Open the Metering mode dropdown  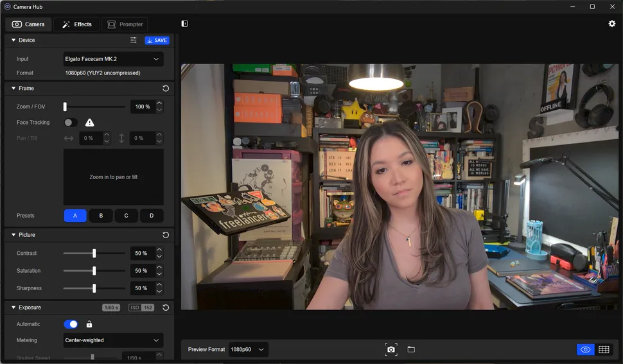pyautogui.click(x=113, y=340)
